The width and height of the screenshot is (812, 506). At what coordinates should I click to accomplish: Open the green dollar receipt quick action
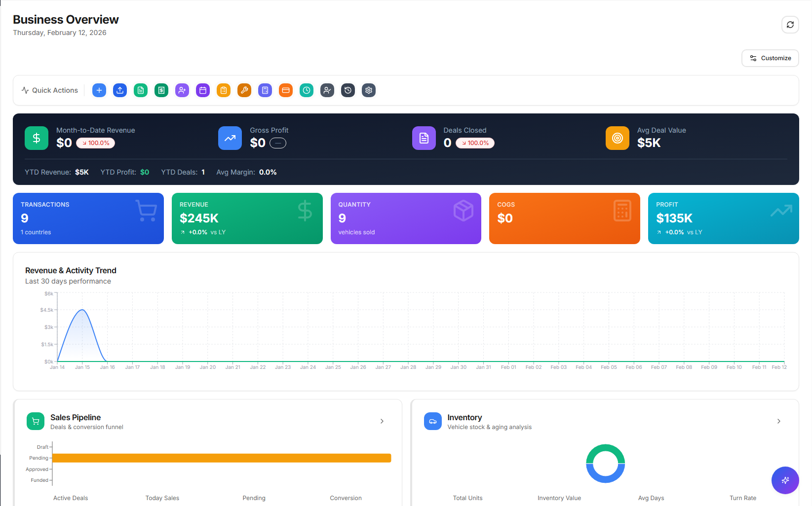[161, 90]
